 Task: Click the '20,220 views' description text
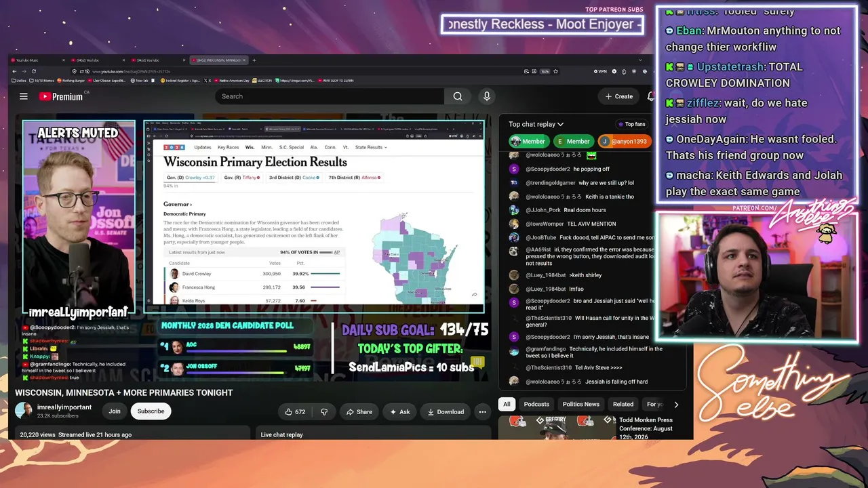pyautogui.click(x=37, y=434)
